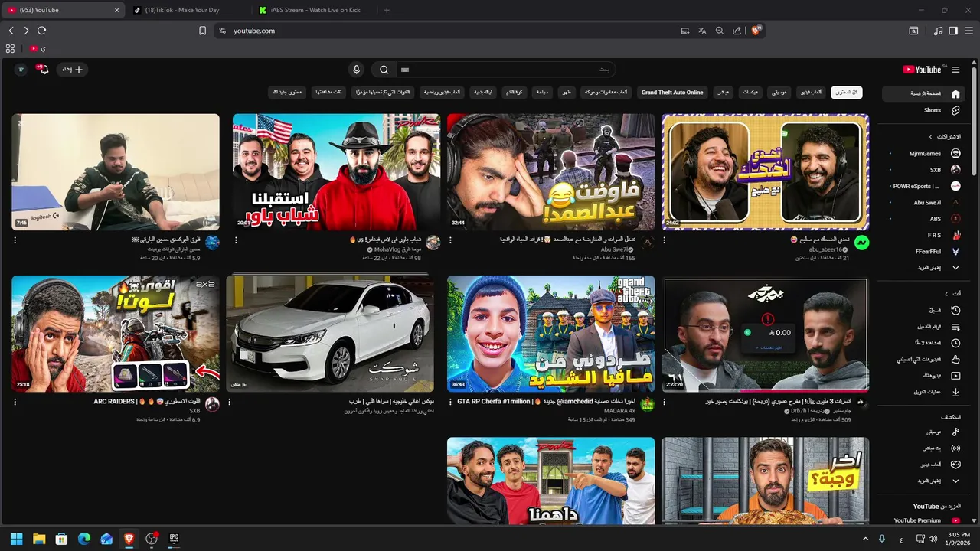Click the share icon in address bar
This screenshot has width=980, height=551.
(737, 31)
